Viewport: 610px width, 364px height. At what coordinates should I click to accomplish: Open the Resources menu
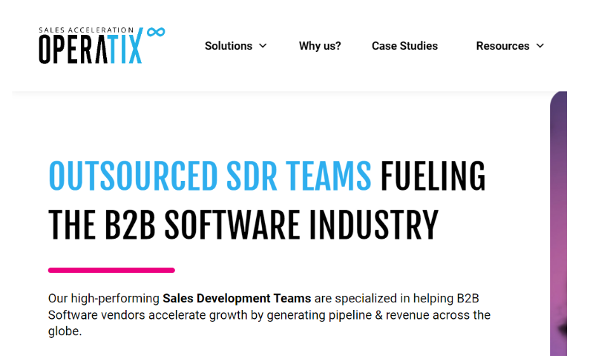502,46
